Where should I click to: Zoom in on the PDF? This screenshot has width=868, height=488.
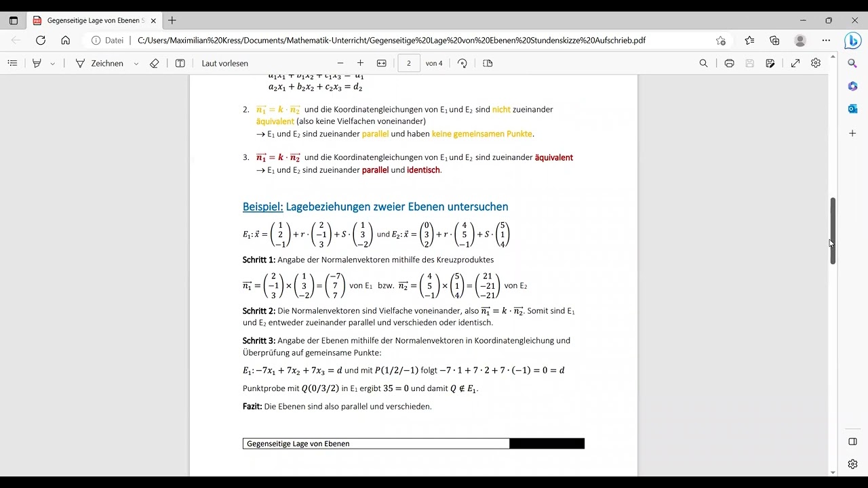coord(360,63)
